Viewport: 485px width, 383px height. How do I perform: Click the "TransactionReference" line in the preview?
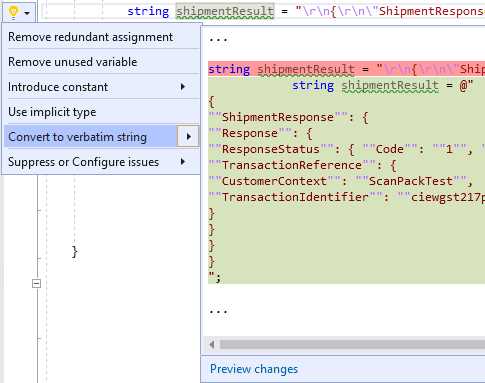[303, 165]
